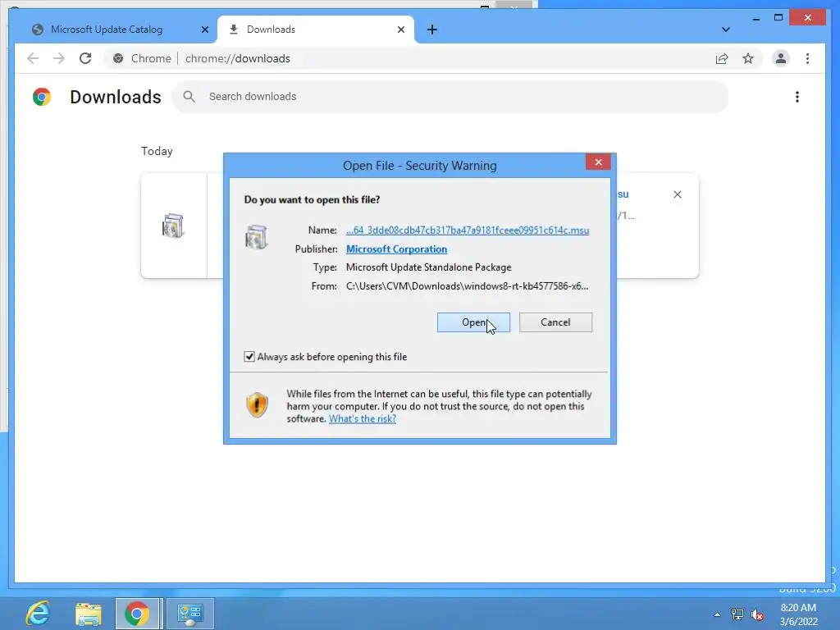Click the .msu file name link in dialog
840x630 pixels.
[468, 231]
